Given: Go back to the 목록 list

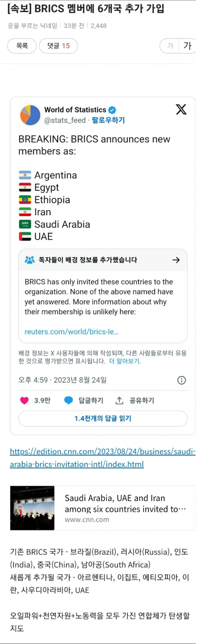Looking at the screenshot, I should 22,46.
